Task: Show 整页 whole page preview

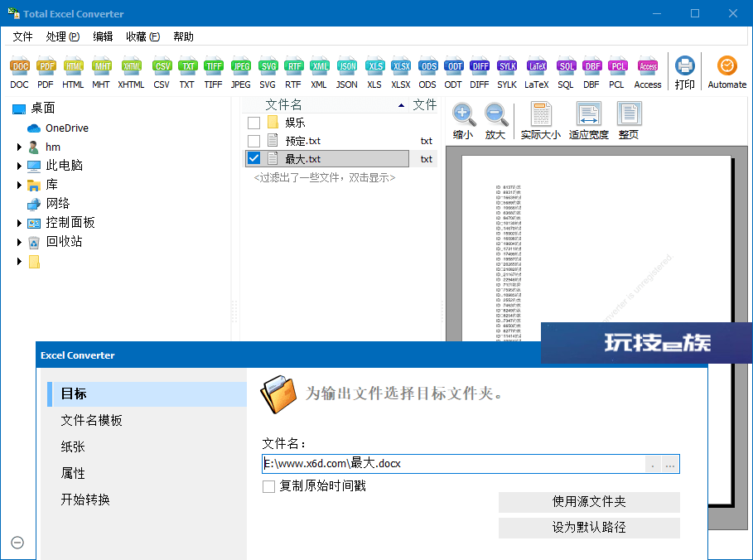Action: [629, 121]
